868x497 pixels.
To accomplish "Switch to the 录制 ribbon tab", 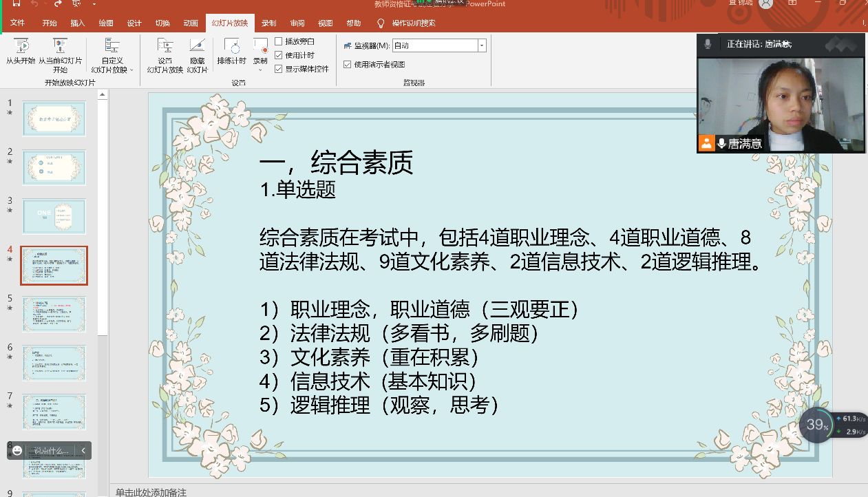I will 269,23.
